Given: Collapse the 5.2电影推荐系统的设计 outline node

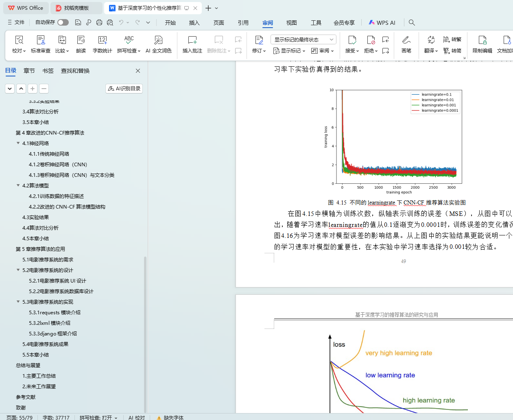Looking at the screenshot, I should [18, 270].
